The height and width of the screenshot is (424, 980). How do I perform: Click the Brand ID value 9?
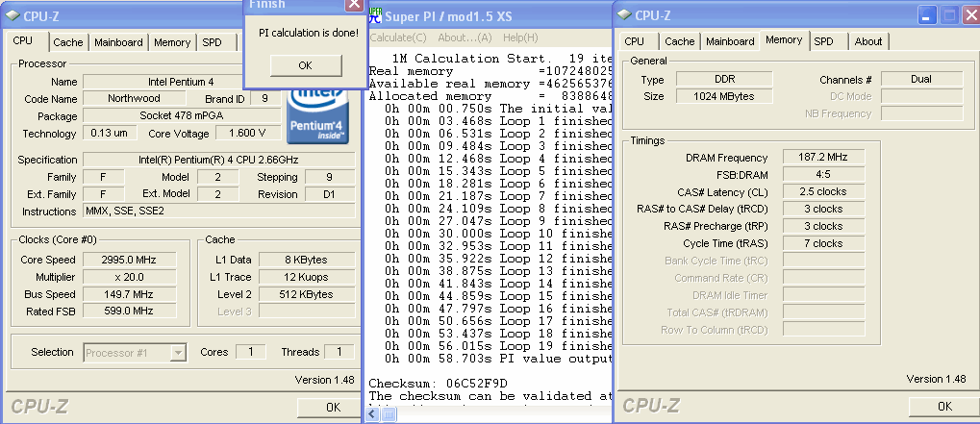(x=265, y=99)
